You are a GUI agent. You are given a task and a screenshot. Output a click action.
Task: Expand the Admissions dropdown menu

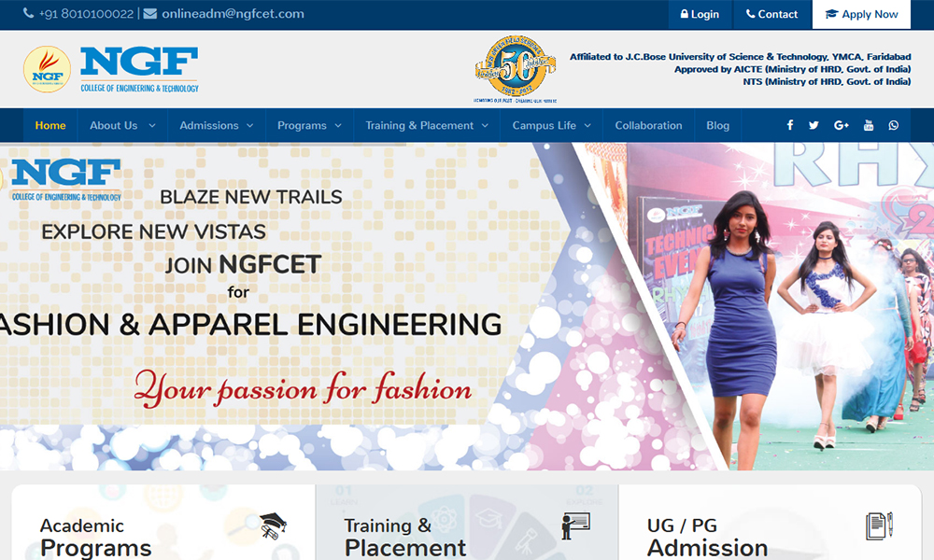coord(217,125)
